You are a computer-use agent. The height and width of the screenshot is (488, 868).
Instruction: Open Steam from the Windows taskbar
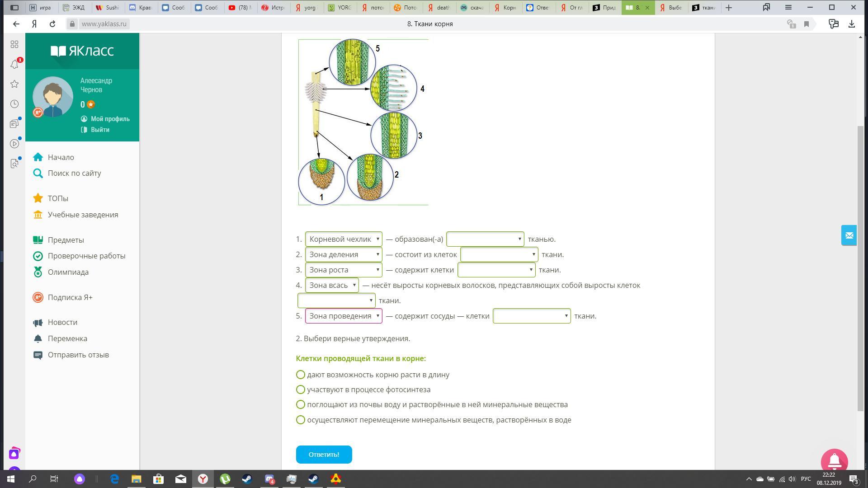[247, 479]
